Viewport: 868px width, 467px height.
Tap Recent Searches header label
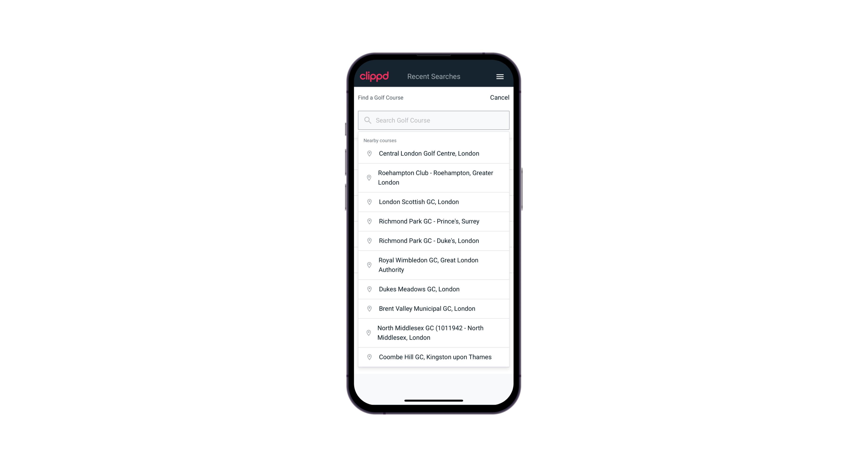coord(434,76)
